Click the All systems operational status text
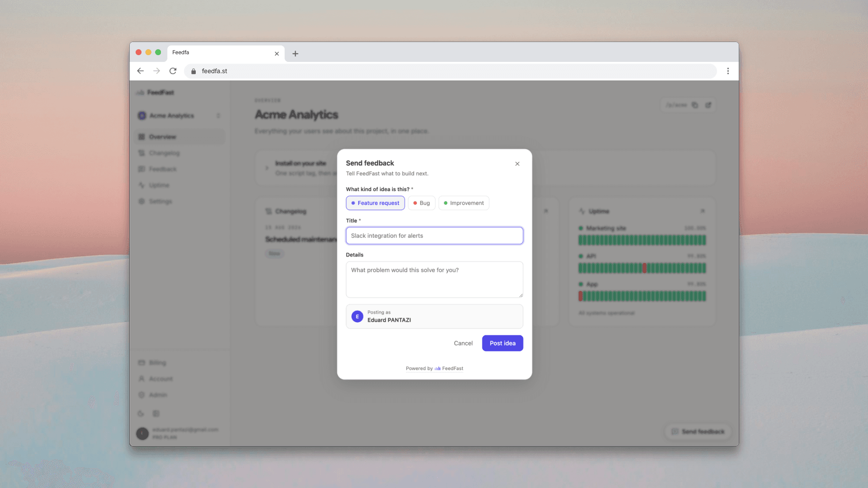 pyautogui.click(x=606, y=313)
